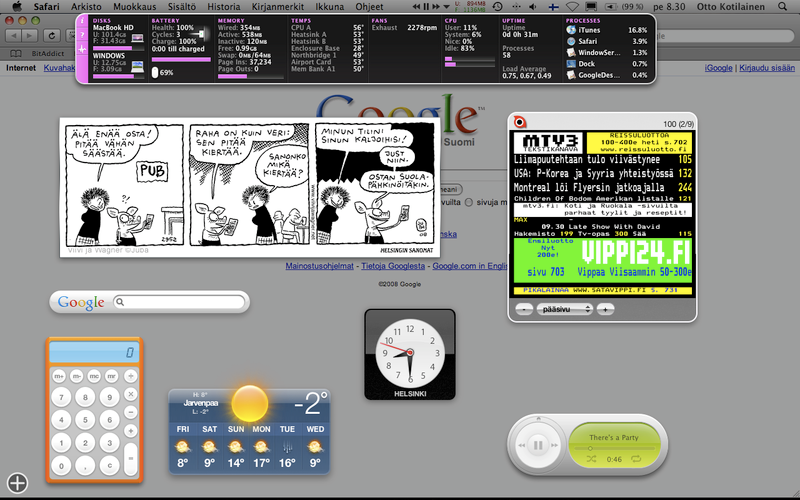The width and height of the screenshot is (800, 500).
Task: Click the display mirroring menu bar icon
Action: coord(591,7)
